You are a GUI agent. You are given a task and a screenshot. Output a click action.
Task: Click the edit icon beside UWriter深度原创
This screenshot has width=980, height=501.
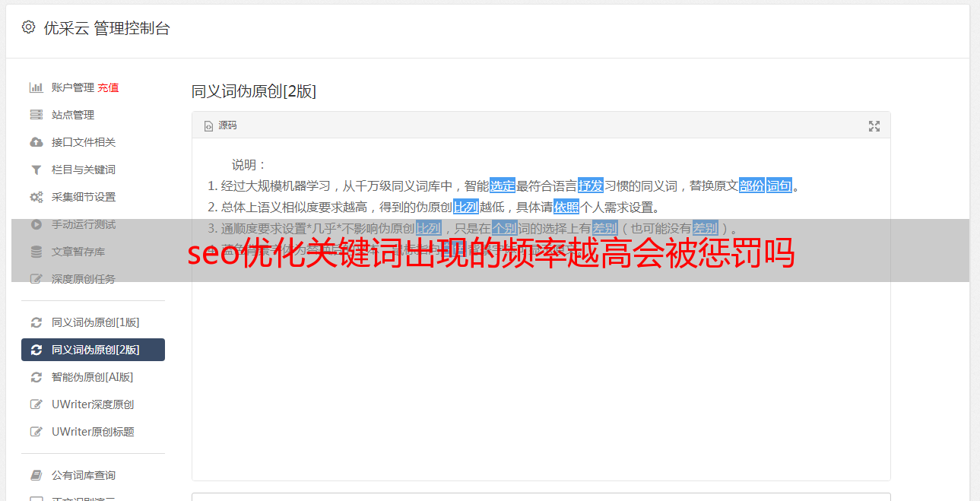(x=36, y=404)
